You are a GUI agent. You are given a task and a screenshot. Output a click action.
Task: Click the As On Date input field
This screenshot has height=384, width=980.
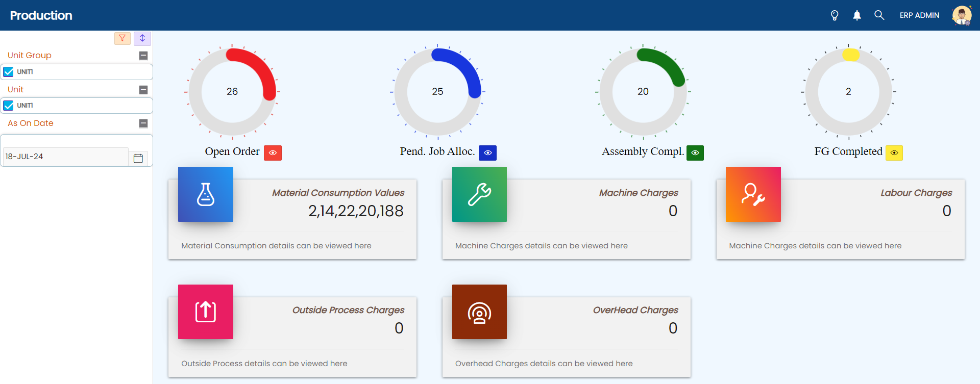pos(65,157)
